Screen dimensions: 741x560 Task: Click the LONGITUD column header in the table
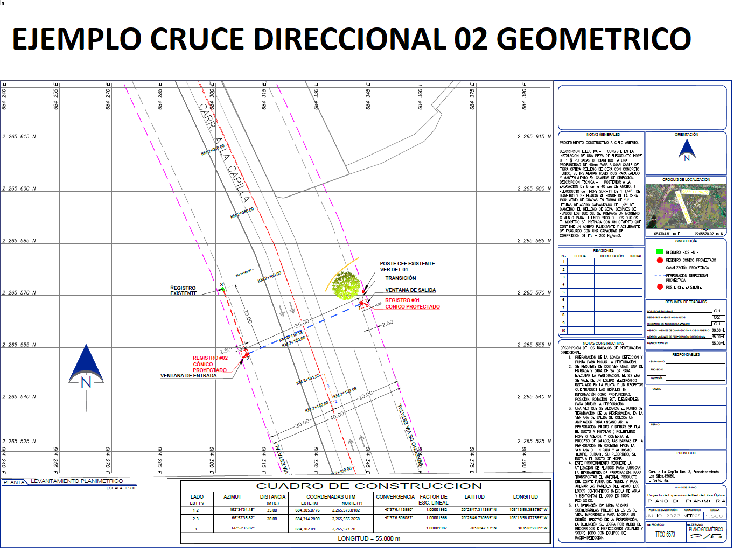(525, 497)
